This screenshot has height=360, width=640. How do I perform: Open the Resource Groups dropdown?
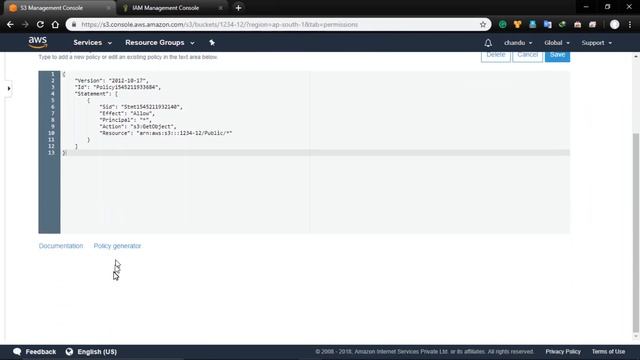click(160, 42)
